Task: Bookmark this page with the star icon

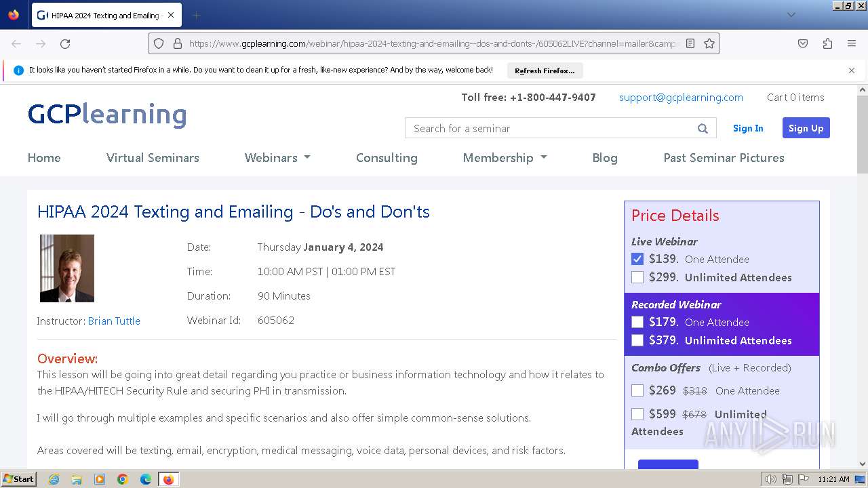Action: tap(709, 43)
